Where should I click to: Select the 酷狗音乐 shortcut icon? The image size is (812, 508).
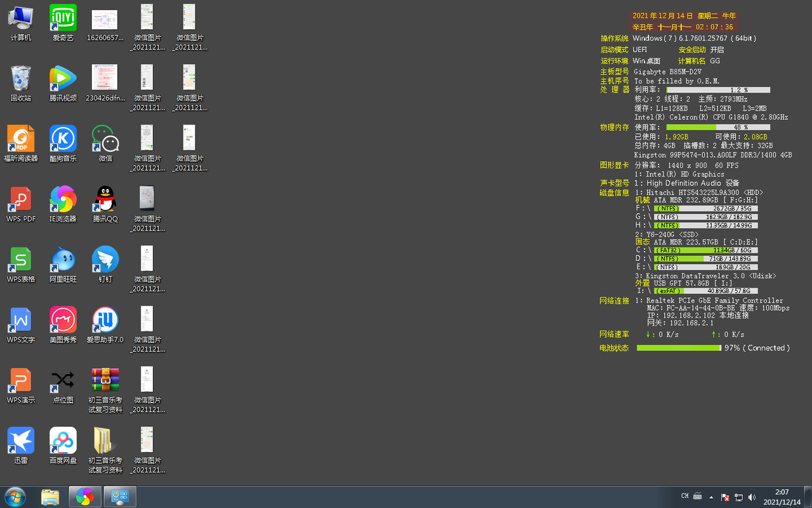tap(63, 144)
